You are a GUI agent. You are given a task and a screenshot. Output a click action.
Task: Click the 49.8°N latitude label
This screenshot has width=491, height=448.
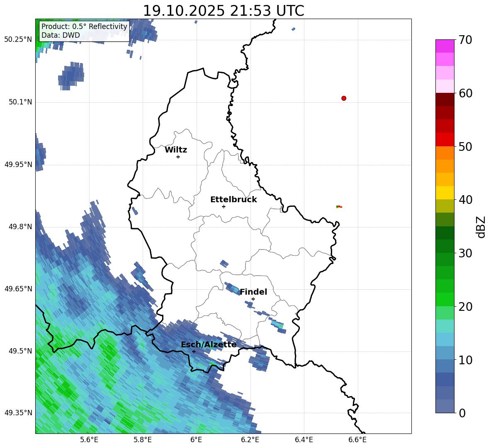click(21, 227)
